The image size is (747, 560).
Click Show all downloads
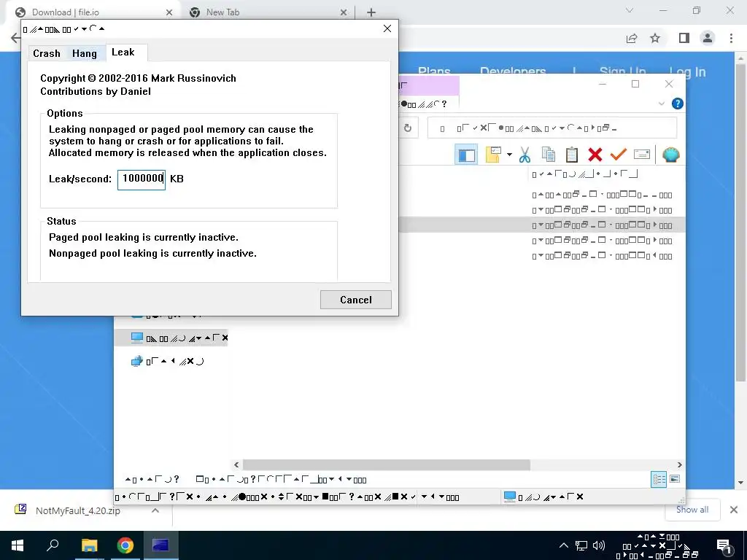(x=692, y=510)
